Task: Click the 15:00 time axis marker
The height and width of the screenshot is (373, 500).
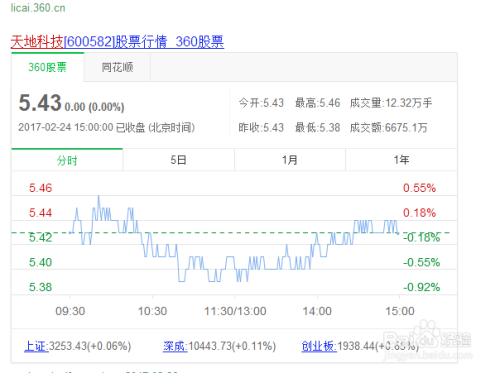Action: click(400, 311)
